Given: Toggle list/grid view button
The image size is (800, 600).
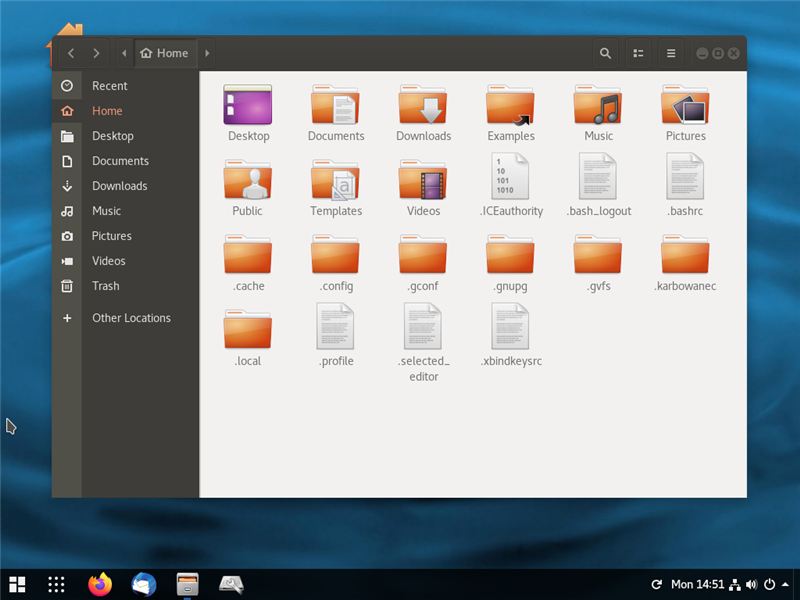Looking at the screenshot, I should [x=638, y=53].
